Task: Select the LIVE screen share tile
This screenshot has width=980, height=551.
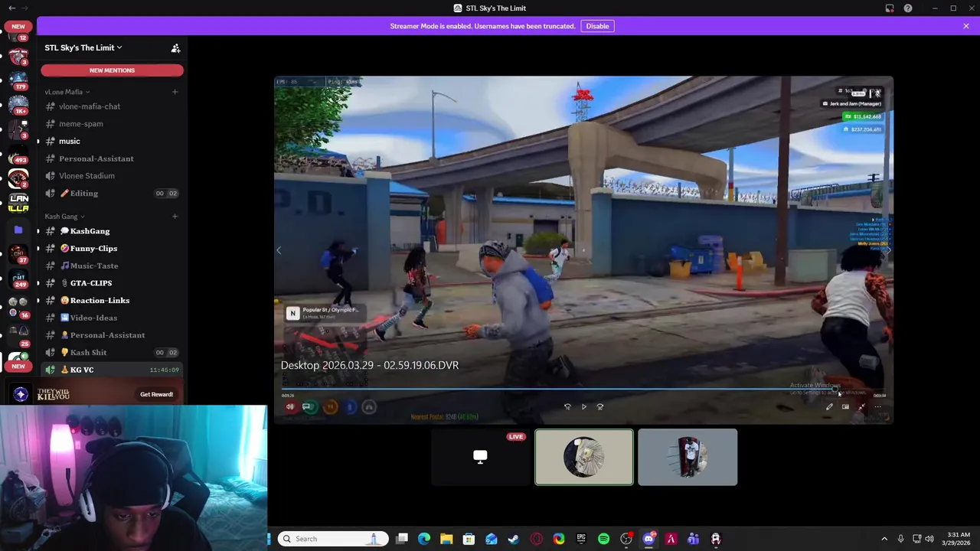Action: pyautogui.click(x=480, y=457)
